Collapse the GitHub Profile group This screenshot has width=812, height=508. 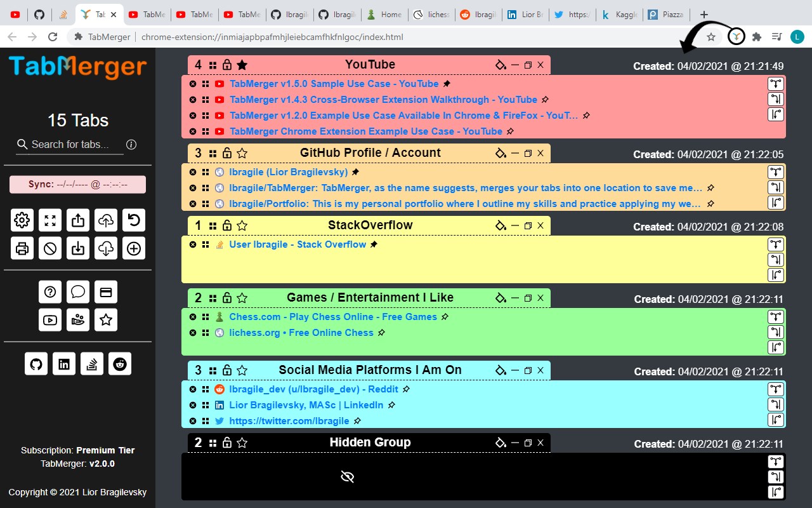[515, 153]
